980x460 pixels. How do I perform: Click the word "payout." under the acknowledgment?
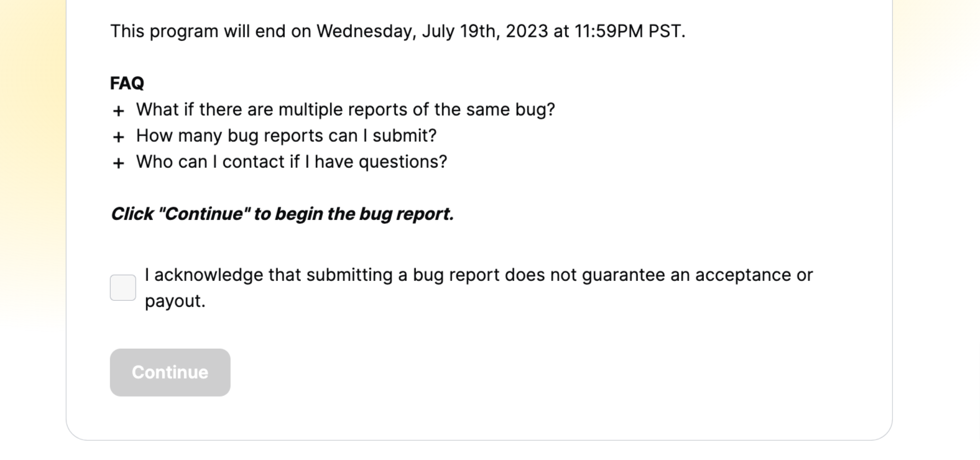coord(175,301)
